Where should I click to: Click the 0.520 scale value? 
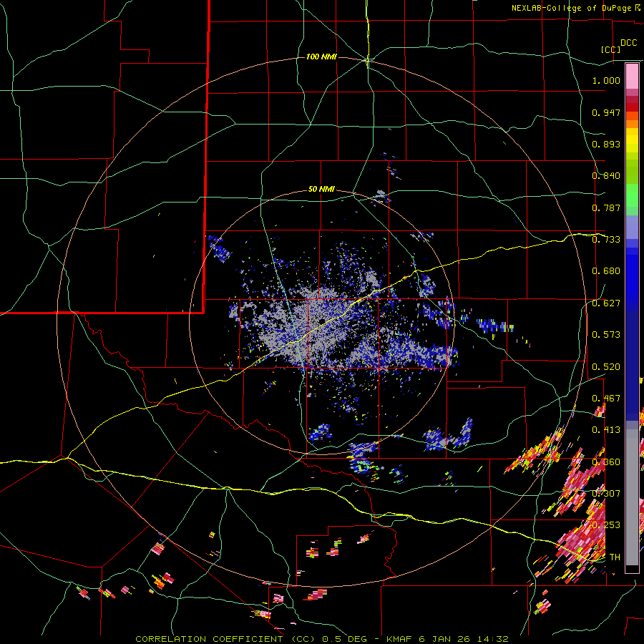coord(606,367)
